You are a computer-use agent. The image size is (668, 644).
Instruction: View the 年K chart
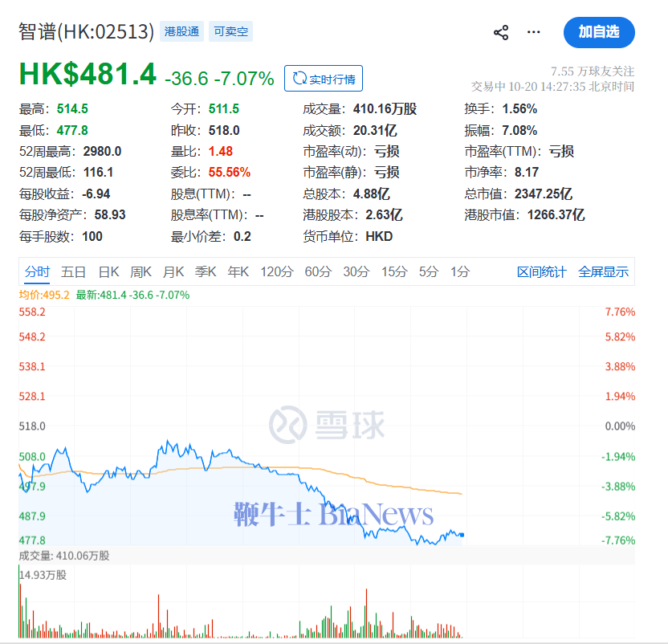238,271
